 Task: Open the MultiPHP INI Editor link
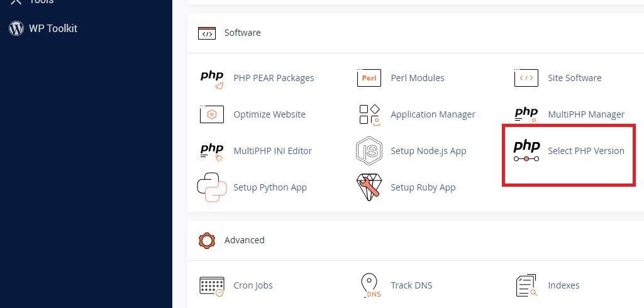pos(273,151)
